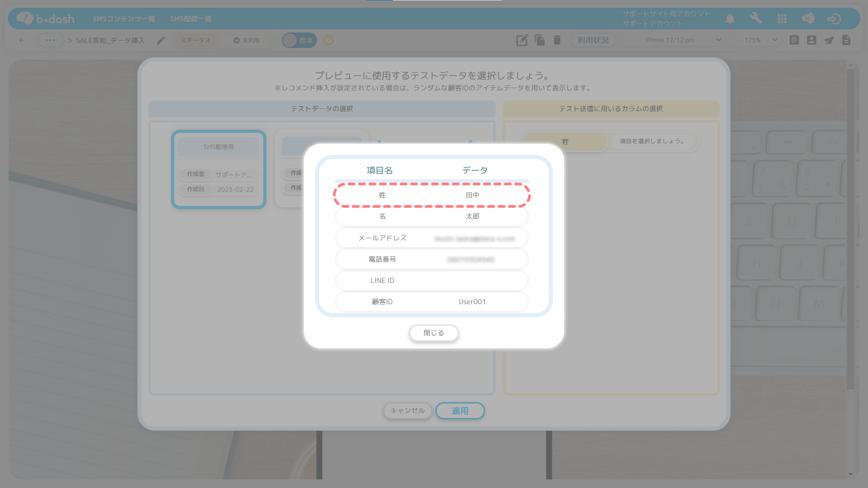Open the SMSコンテンツ一覧 menu item

pos(124,19)
